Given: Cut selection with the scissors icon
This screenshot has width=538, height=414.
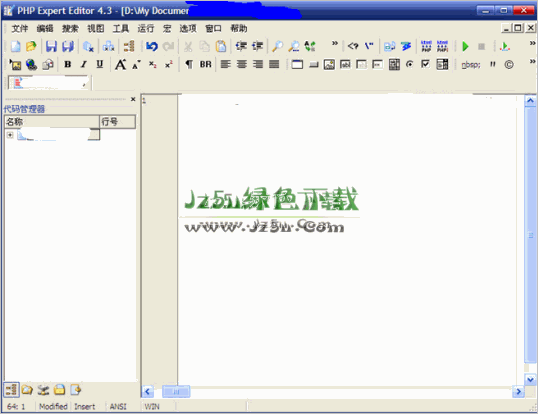Looking at the screenshot, I should [x=188, y=46].
